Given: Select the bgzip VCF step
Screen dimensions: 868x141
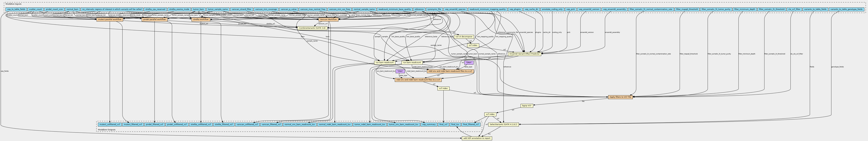Looking at the screenshot, I should coord(527,106).
